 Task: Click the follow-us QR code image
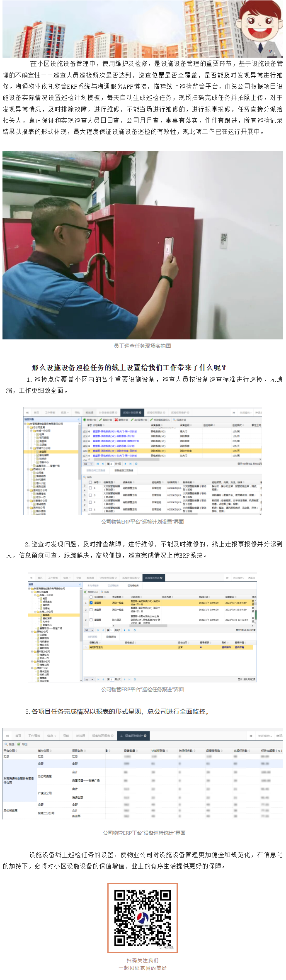pyautogui.click(x=143, y=918)
